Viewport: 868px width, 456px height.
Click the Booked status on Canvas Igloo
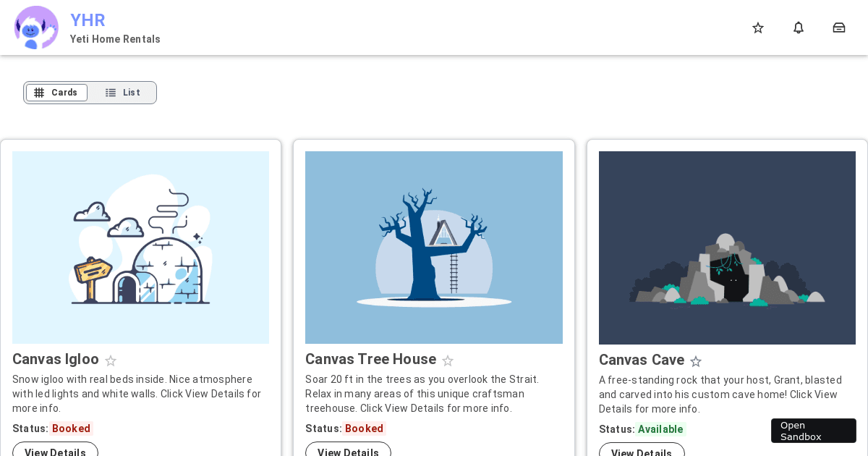click(x=71, y=428)
